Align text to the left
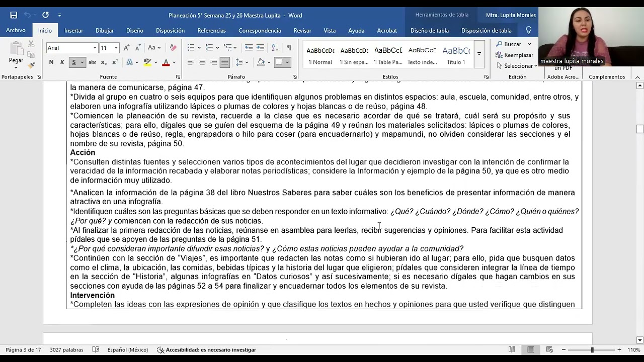This screenshot has height=362, width=644. click(x=191, y=62)
